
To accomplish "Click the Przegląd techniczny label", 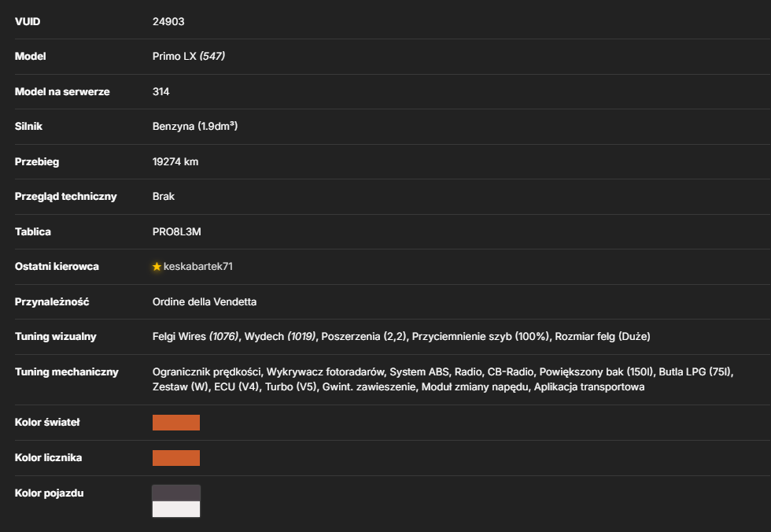I will click(66, 196).
